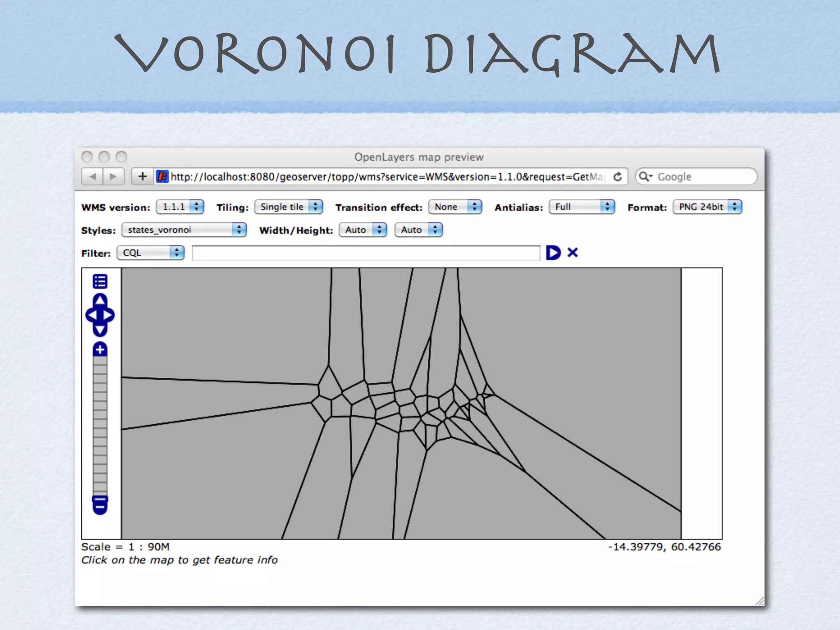Reset the filter with X icon
840x630 pixels.
[x=573, y=252]
